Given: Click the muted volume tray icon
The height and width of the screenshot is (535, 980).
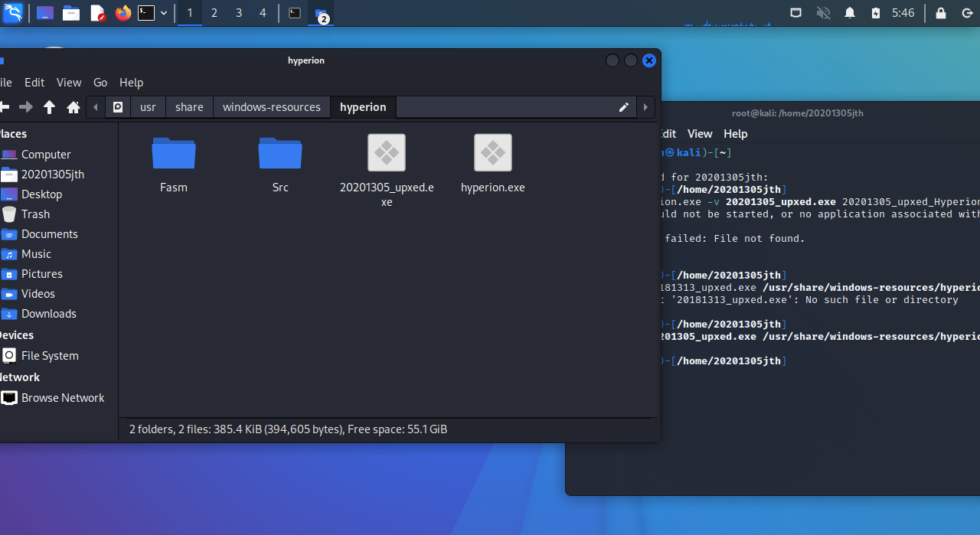Looking at the screenshot, I should [x=824, y=13].
